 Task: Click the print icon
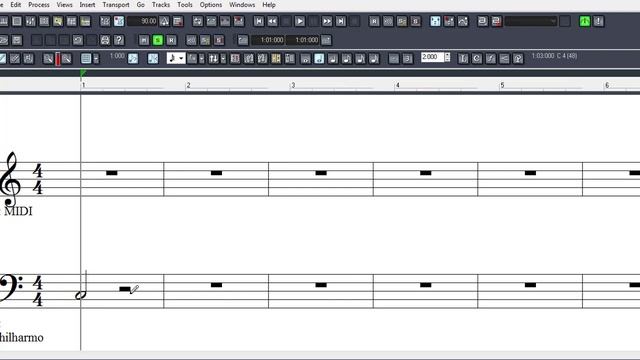[105, 40]
